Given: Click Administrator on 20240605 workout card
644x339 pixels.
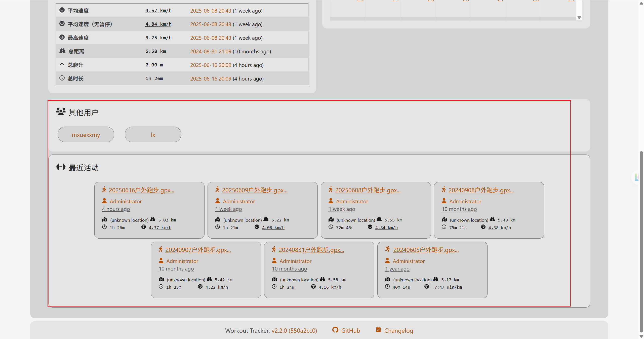Looking at the screenshot, I should tap(409, 261).
